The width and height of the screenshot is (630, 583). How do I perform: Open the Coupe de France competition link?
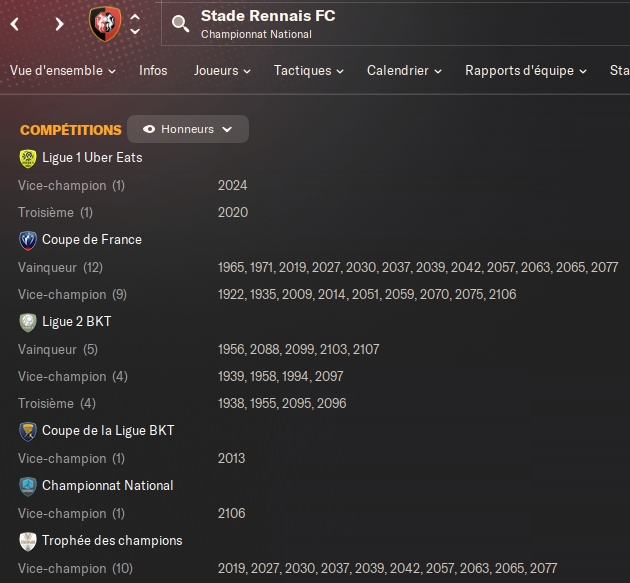pos(92,240)
